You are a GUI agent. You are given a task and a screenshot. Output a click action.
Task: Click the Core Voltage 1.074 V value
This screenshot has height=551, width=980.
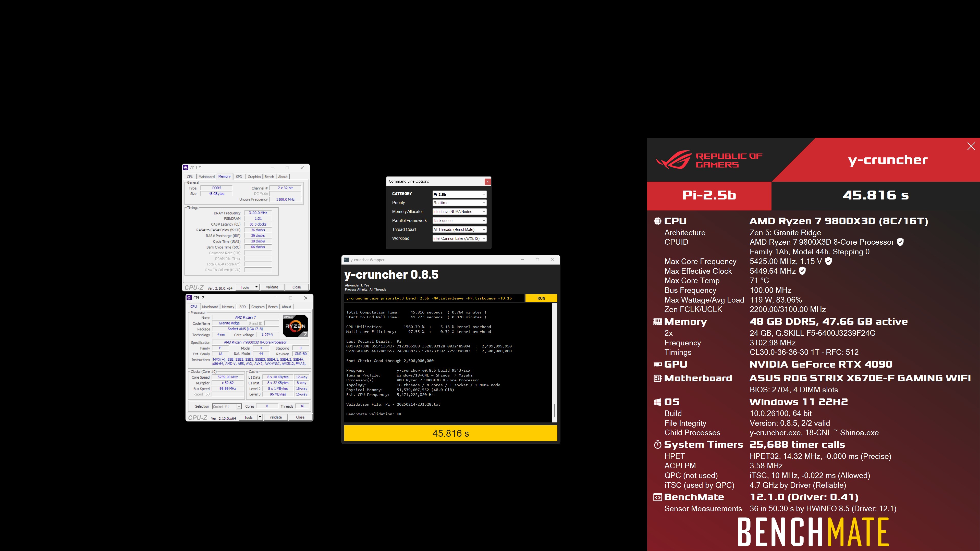pos(267,335)
